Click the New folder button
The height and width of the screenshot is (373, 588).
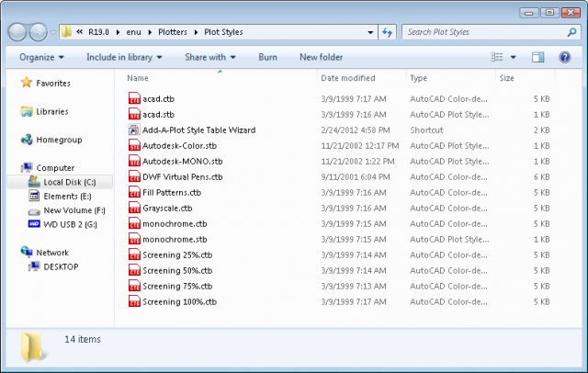321,57
